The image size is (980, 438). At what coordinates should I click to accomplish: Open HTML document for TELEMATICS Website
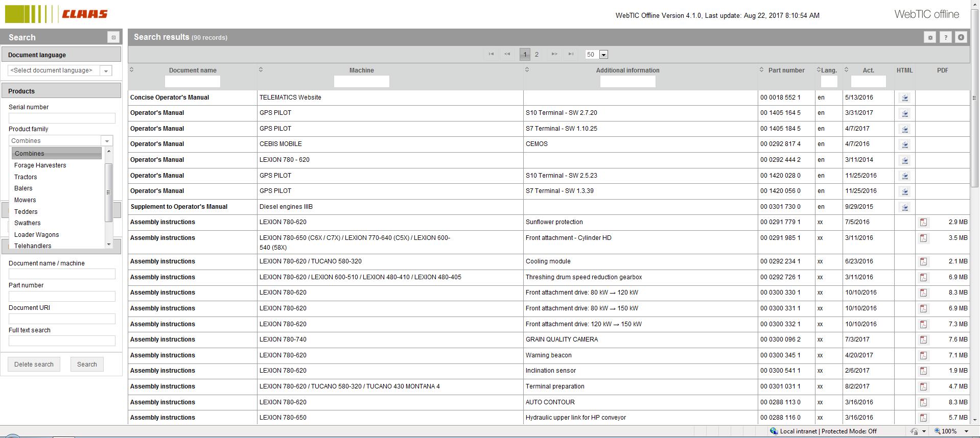(904, 98)
